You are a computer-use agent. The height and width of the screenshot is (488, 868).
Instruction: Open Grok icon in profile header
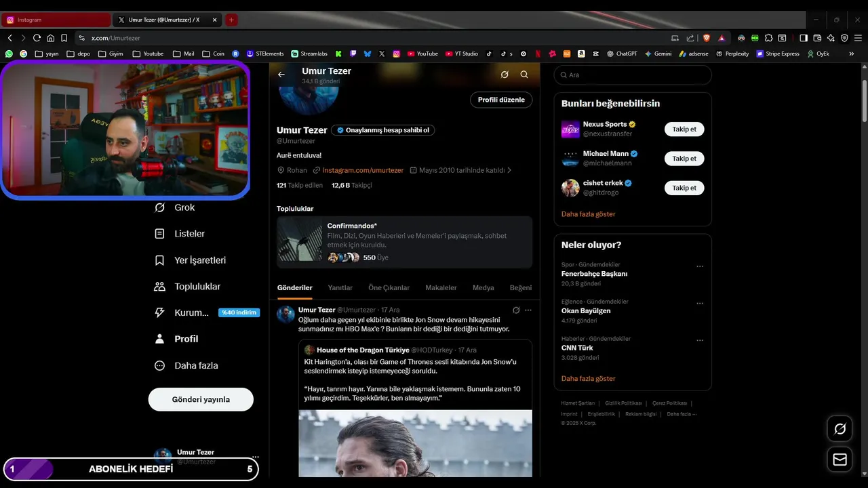tap(505, 75)
